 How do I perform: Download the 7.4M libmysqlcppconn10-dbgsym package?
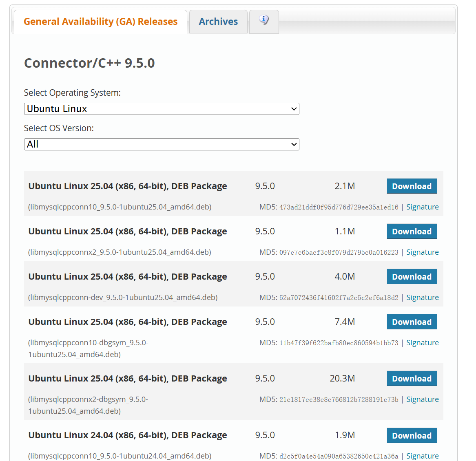[x=412, y=322]
